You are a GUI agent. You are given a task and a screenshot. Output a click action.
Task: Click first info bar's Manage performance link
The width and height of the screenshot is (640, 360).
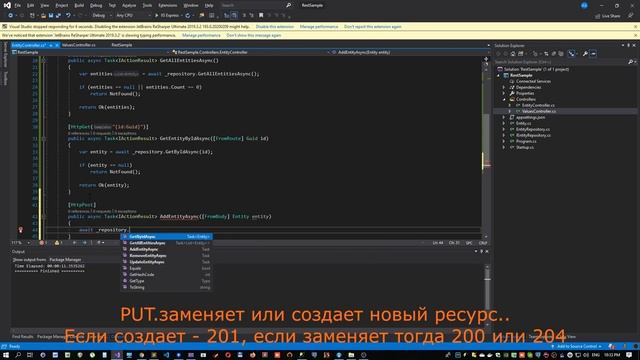(319, 27)
